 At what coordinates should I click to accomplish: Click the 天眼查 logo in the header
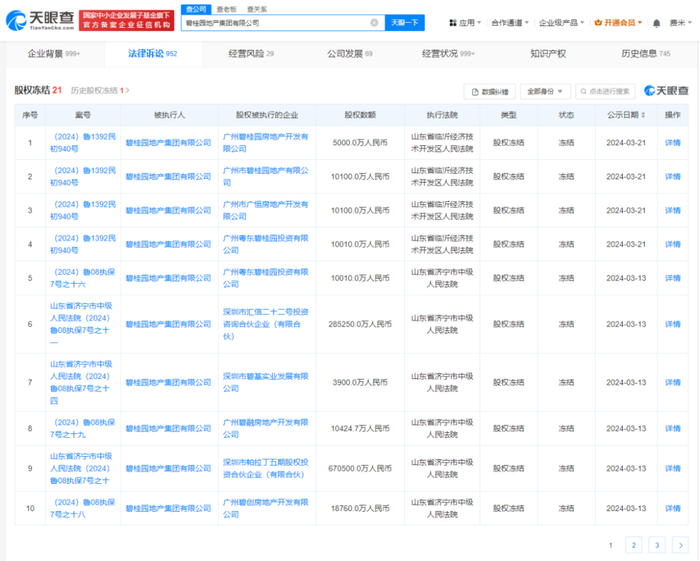[x=39, y=21]
